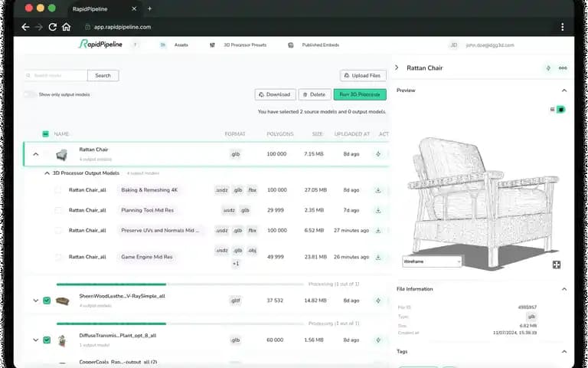
Task: Sort by UPLOADED AT column header
Action: coord(351,134)
